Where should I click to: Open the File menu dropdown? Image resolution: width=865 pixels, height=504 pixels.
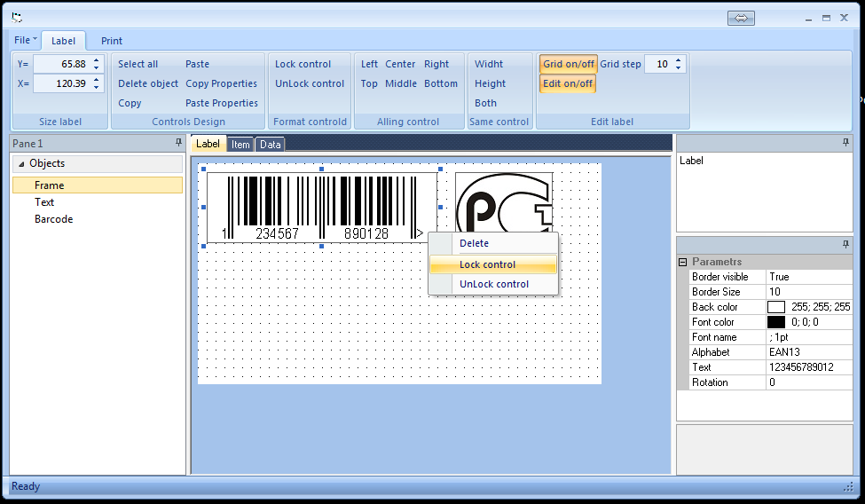[26, 40]
